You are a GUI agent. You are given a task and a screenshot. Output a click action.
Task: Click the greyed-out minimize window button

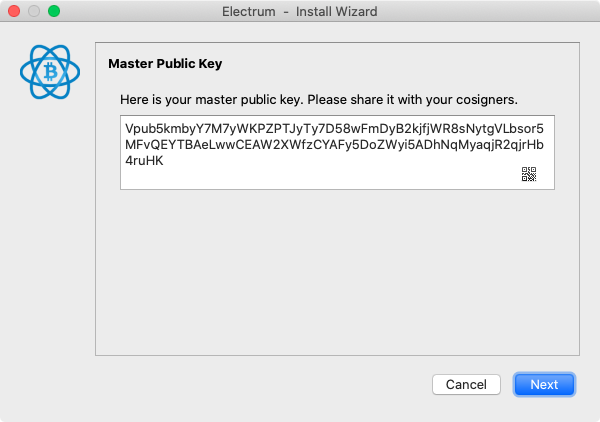pyautogui.click(x=34, y=11)
